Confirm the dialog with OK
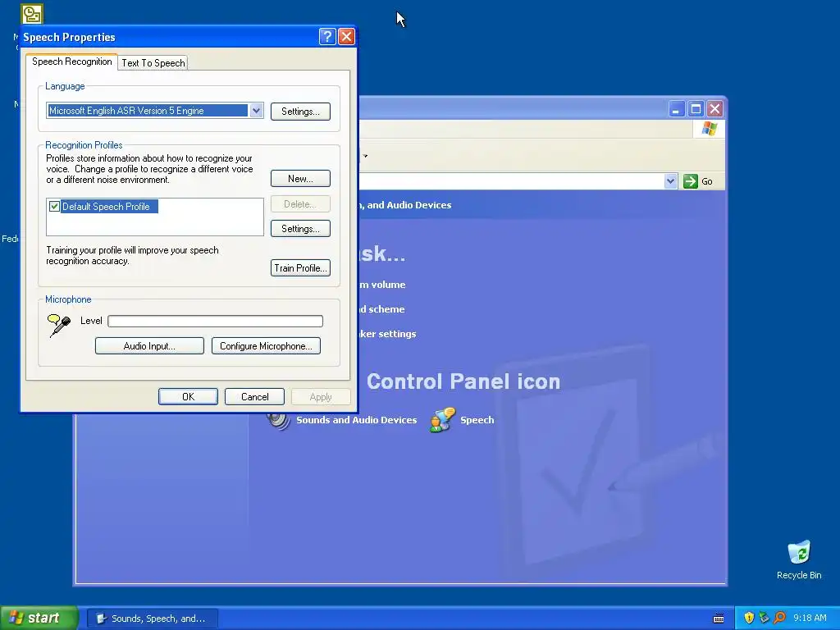Viewport: 840px width, 630px height. click(x=188, y=397)
